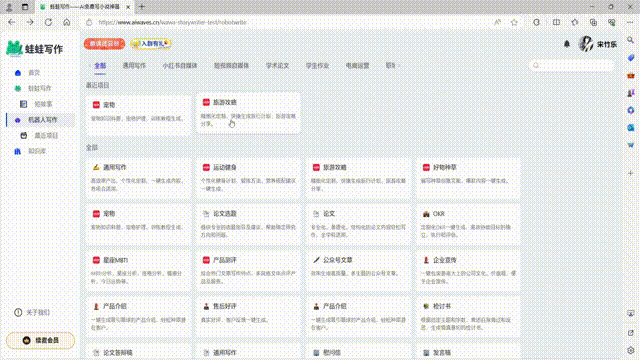Switch to the 电商运营 tab
This screenshot has height=360, width=640.
pos(357,66)
